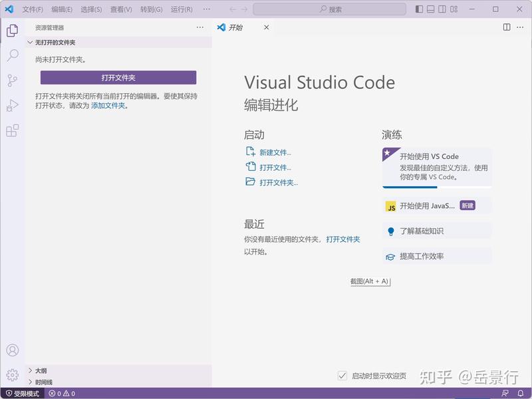532x399 pixels.
Task: Open the Extensions view
Action: (x=12, y=130)
